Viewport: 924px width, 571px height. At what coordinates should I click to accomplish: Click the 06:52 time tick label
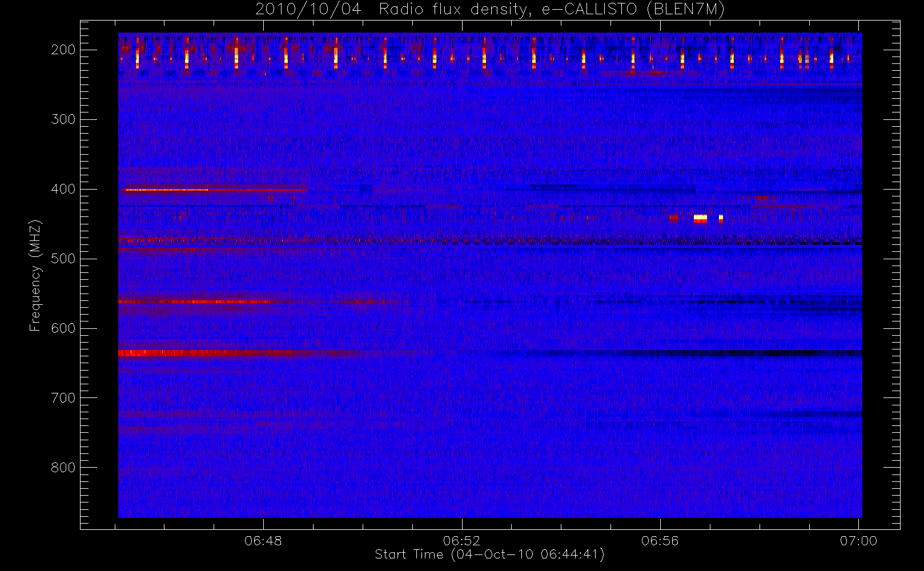coord(461,541)
